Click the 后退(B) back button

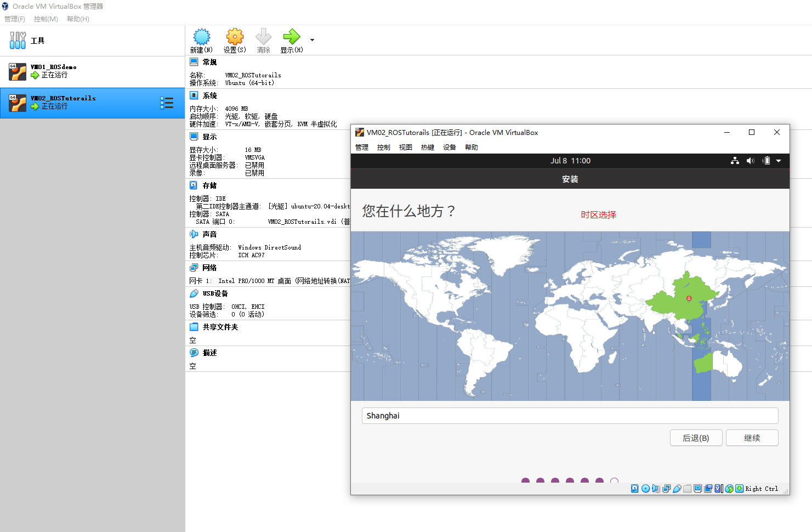tap(696, 438)
